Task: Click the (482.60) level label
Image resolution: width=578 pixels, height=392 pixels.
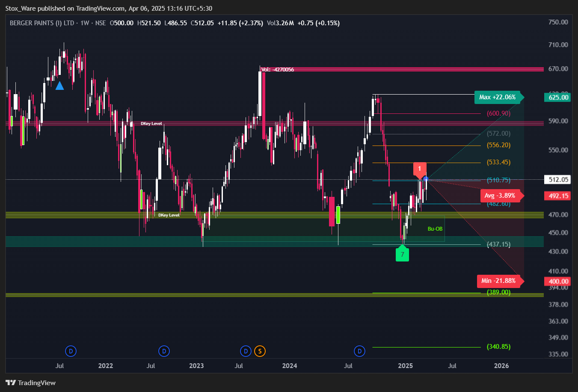Action: coord(498,204)
